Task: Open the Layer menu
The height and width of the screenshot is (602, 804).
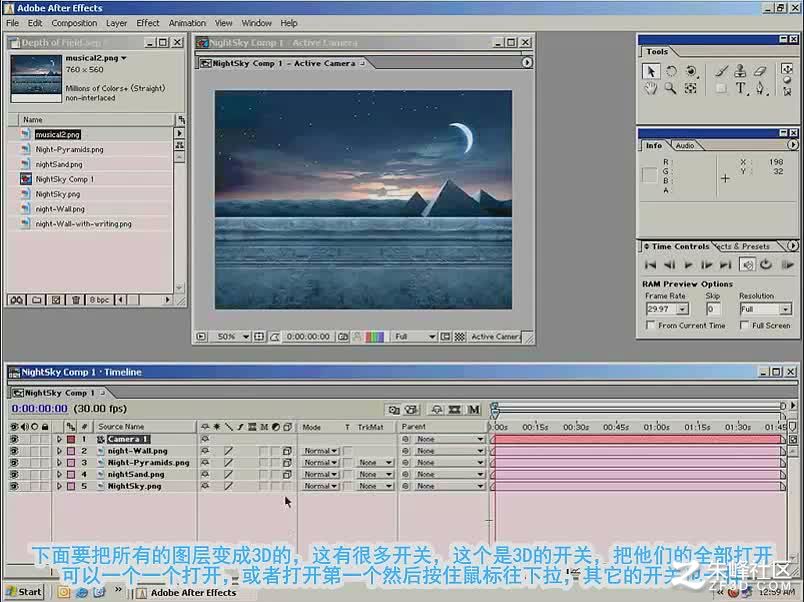Action: coord(116,23)
